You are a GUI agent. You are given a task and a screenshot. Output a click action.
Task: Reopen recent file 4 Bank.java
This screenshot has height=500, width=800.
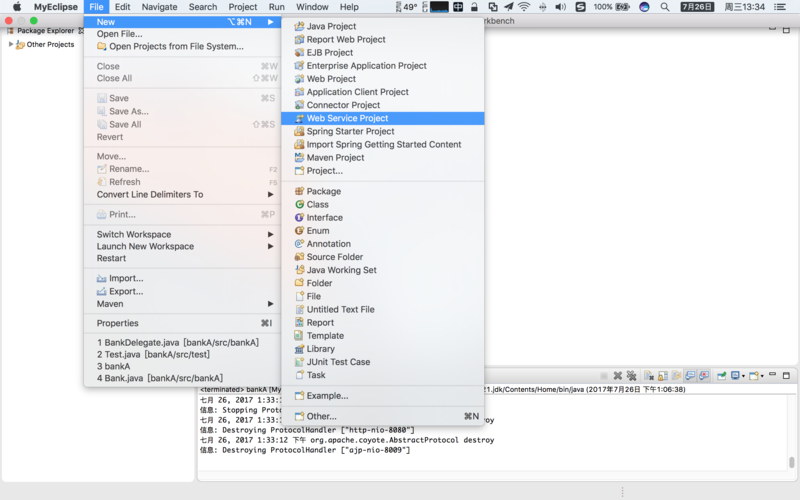click(182, 378)
